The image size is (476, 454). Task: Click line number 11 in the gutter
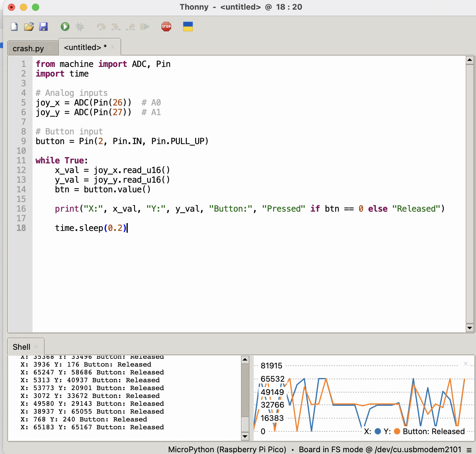pos(21,160)
